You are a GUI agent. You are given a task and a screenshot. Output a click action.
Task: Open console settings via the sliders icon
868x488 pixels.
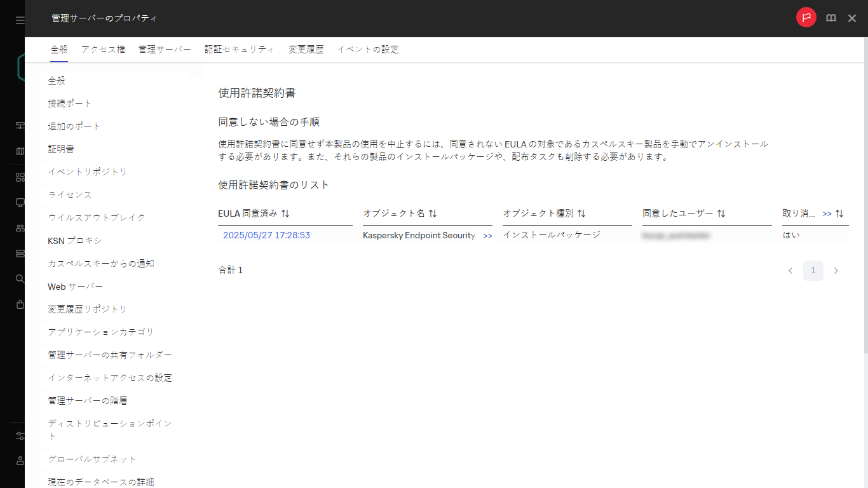[x=19, y=436]
